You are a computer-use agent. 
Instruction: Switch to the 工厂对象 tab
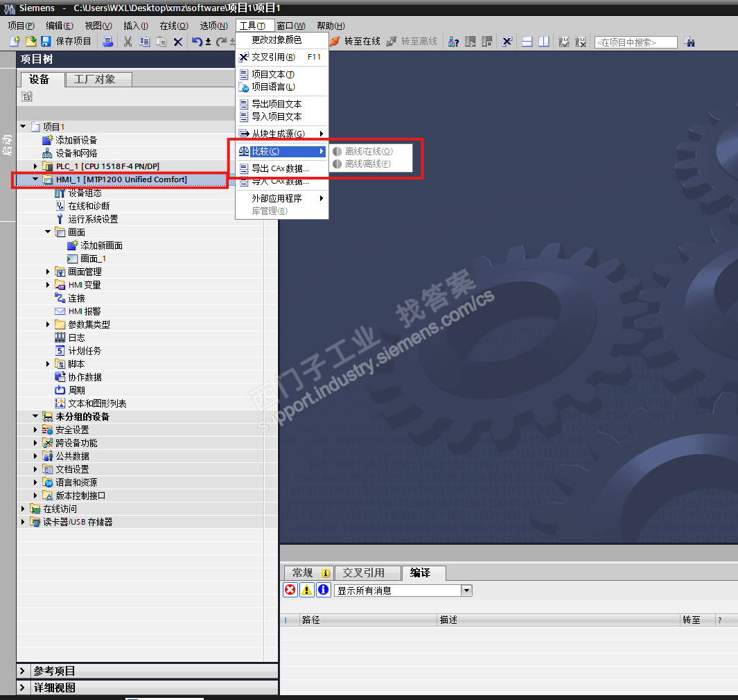point(98,79)
